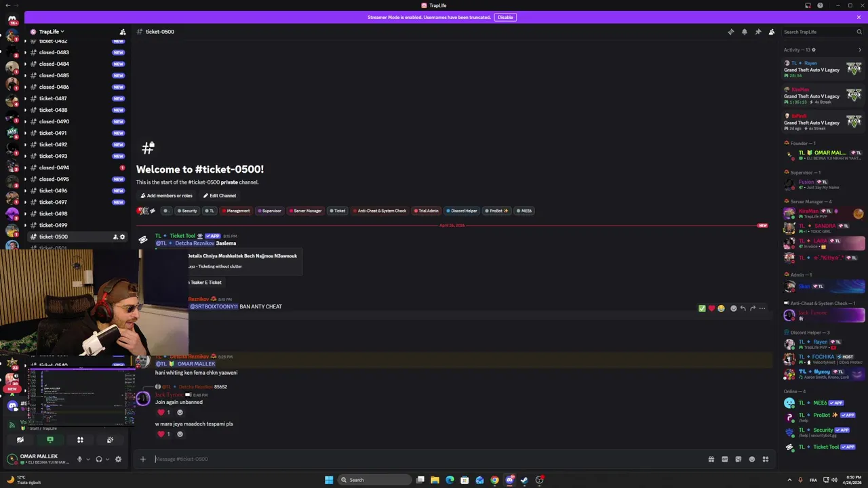Click the @SRTBOIXTOONY11 mention
Screen dimensions: 868x488
tap(214, 306)
